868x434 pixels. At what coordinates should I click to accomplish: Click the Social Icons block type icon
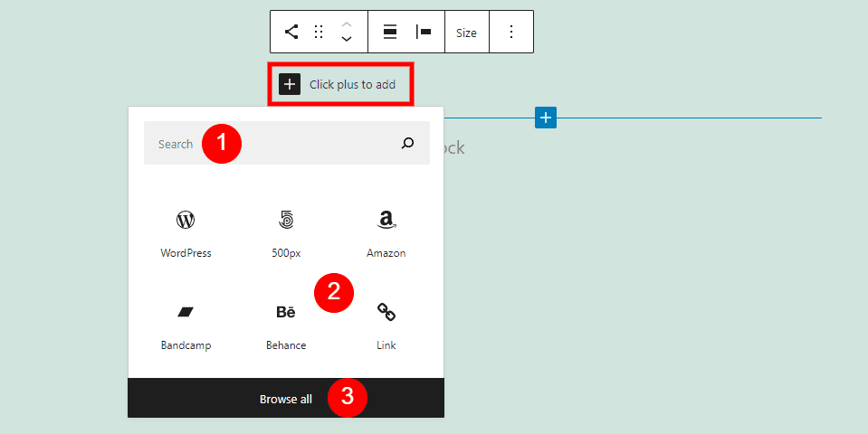[x=291, y=32]
